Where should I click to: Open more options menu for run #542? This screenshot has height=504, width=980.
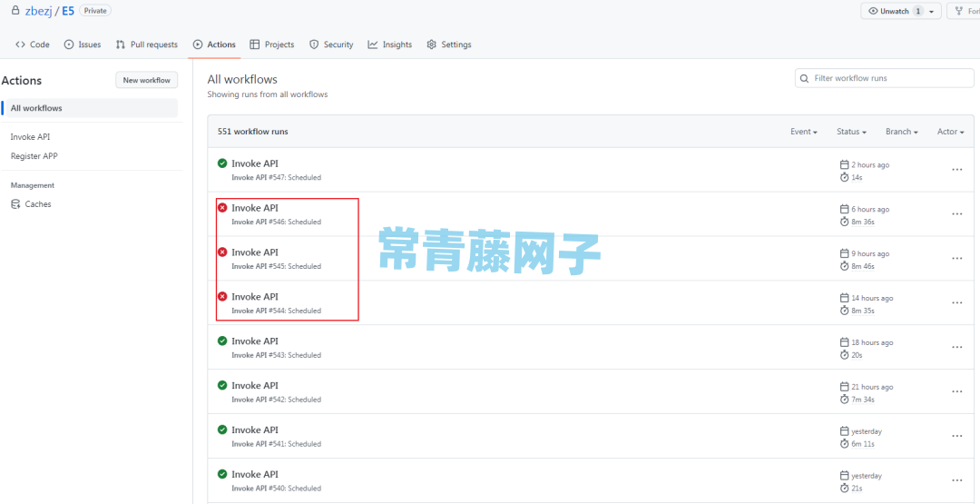(957, 391)
